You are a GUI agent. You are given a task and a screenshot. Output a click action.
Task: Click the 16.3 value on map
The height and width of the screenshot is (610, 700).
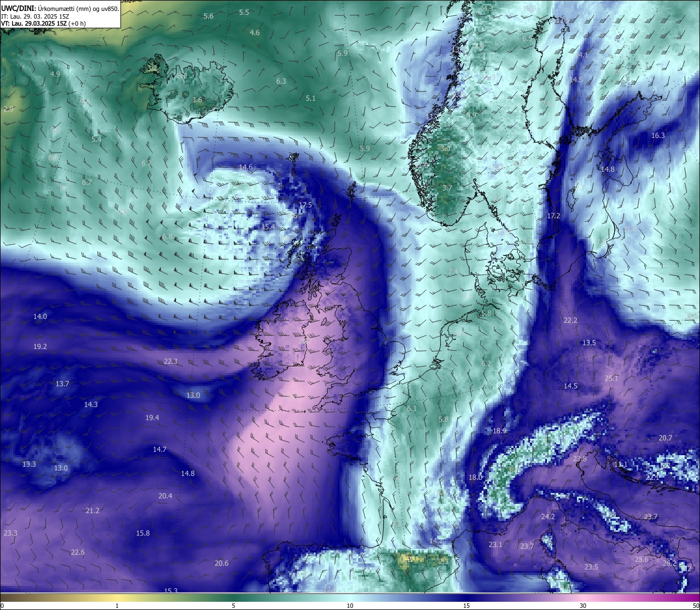click(658, 136)
